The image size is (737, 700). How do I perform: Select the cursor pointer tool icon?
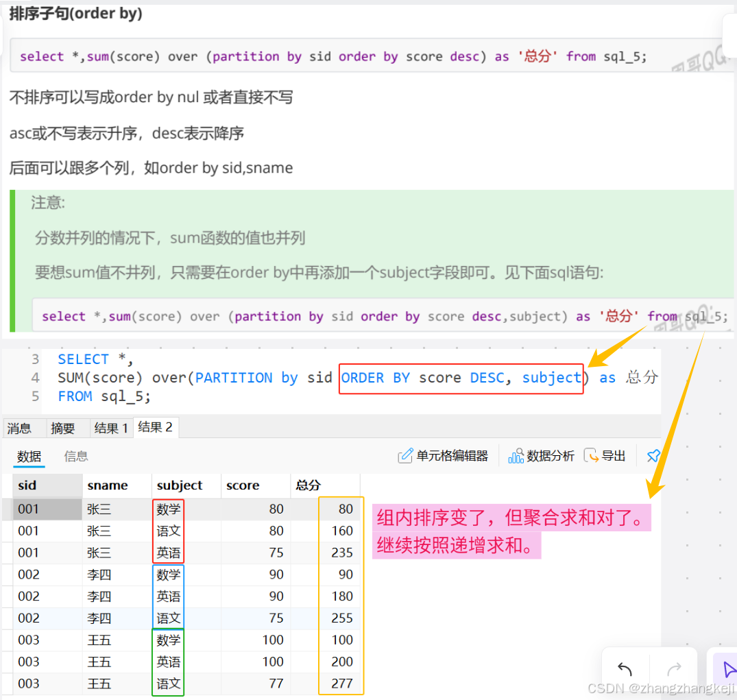(728, 669)
